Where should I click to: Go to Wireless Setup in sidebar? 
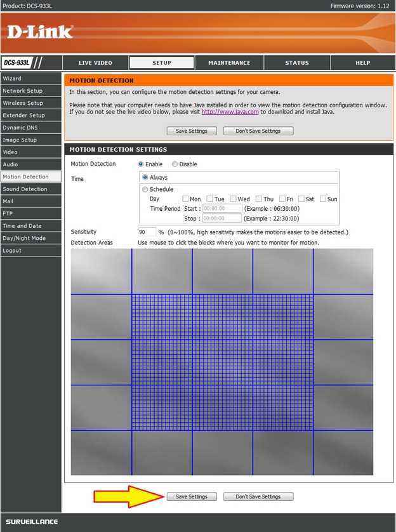point(23,103)
